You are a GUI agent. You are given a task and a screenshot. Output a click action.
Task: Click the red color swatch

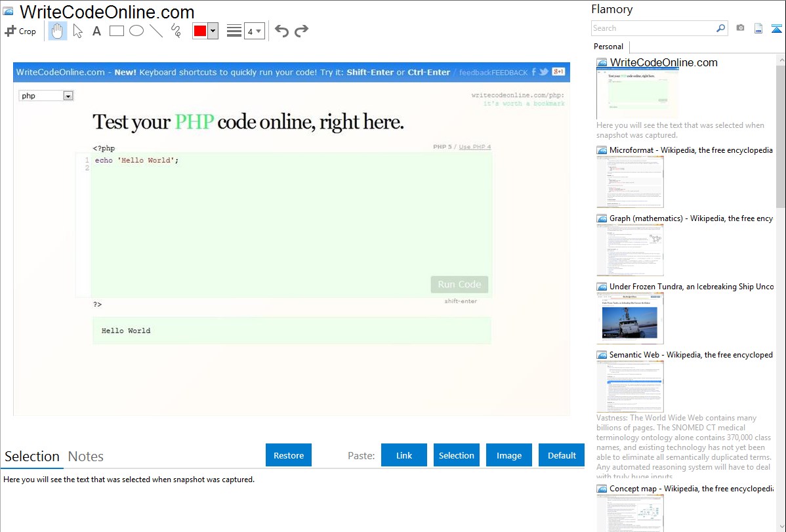200,31
